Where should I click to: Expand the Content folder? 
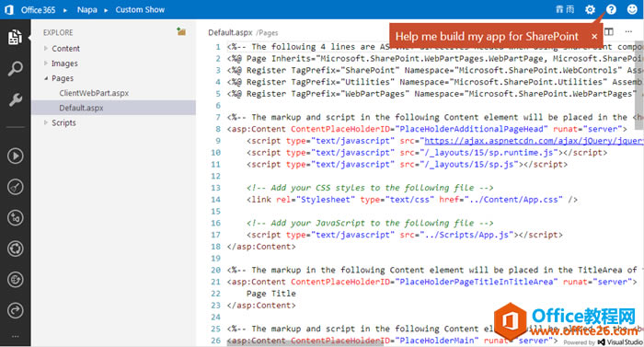(x=65, y=49)
